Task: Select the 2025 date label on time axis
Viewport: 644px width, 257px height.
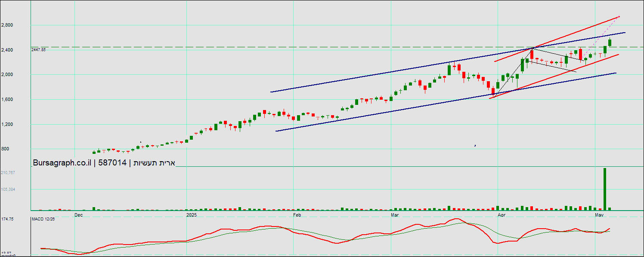Action: (192, 214)
